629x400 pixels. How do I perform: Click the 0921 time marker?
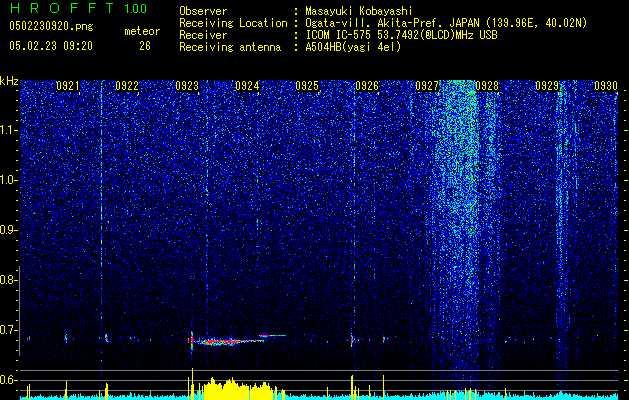[67, 86]
